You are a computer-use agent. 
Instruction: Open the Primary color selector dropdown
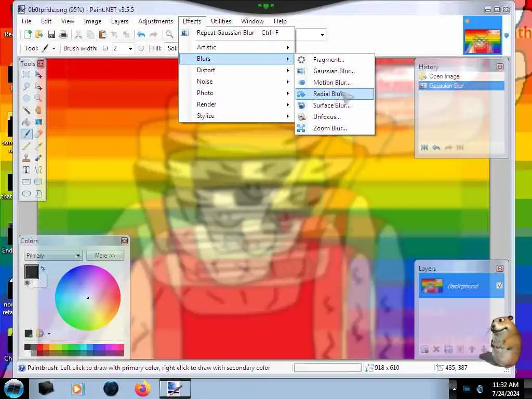[x=54, y=256]
